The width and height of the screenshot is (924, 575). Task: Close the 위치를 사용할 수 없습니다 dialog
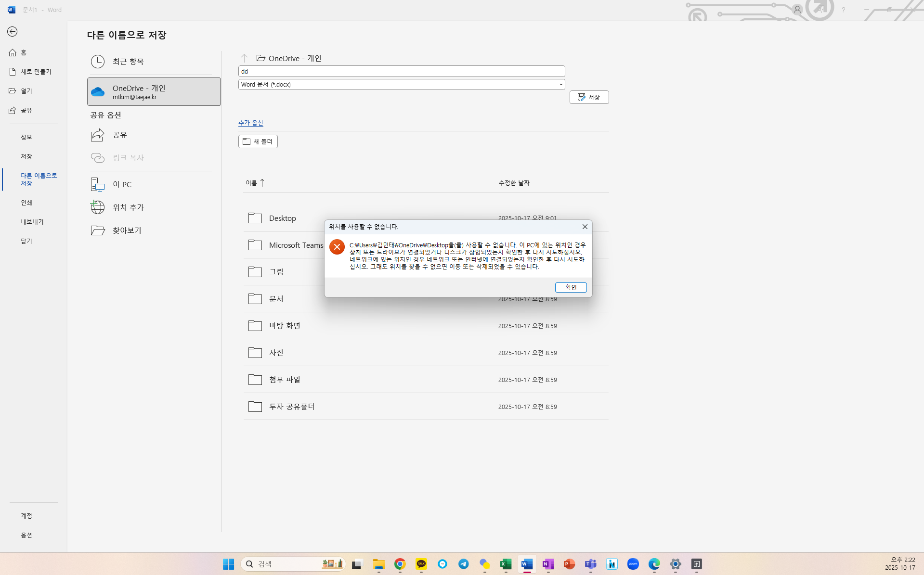(585, 227)
